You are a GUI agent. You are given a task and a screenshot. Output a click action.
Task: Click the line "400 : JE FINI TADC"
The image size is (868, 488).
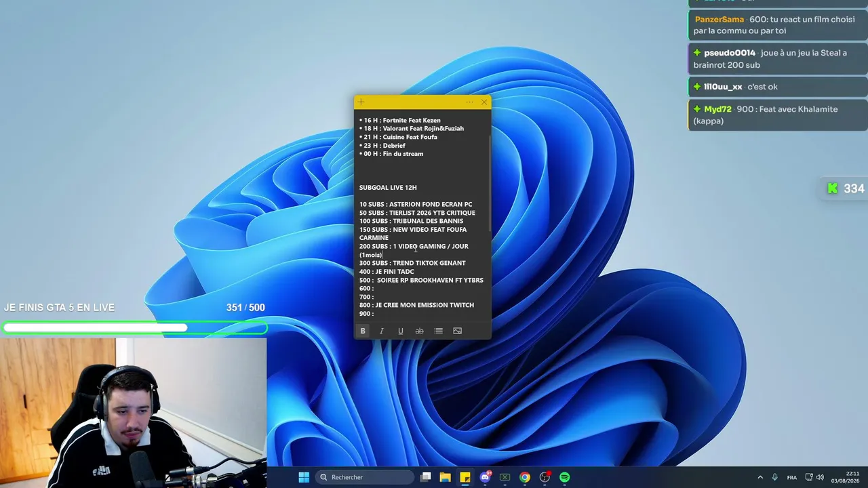click(x=387, y=272)
